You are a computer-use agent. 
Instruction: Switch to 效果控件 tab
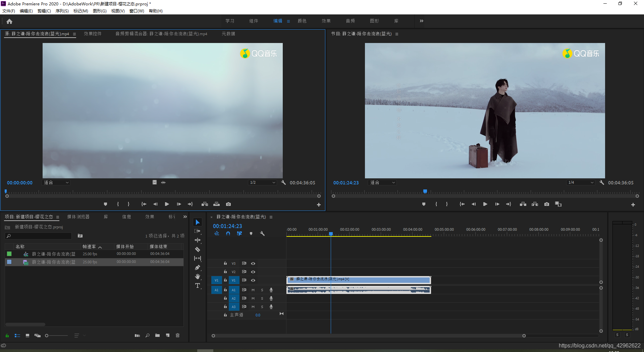click(x=93, y=34)
